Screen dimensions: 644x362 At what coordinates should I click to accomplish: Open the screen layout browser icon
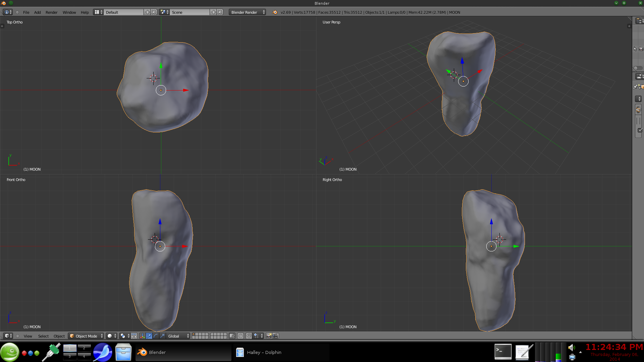(x=98, y=12)
